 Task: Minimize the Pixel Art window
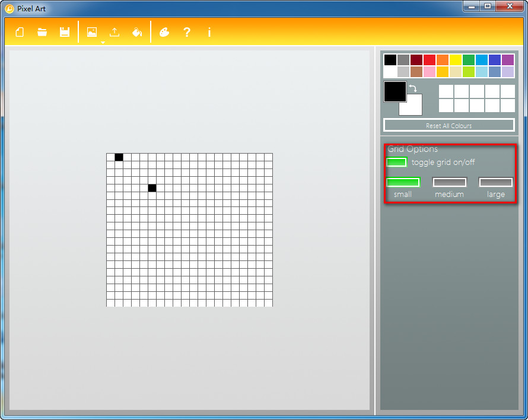[x=472, y=7]
